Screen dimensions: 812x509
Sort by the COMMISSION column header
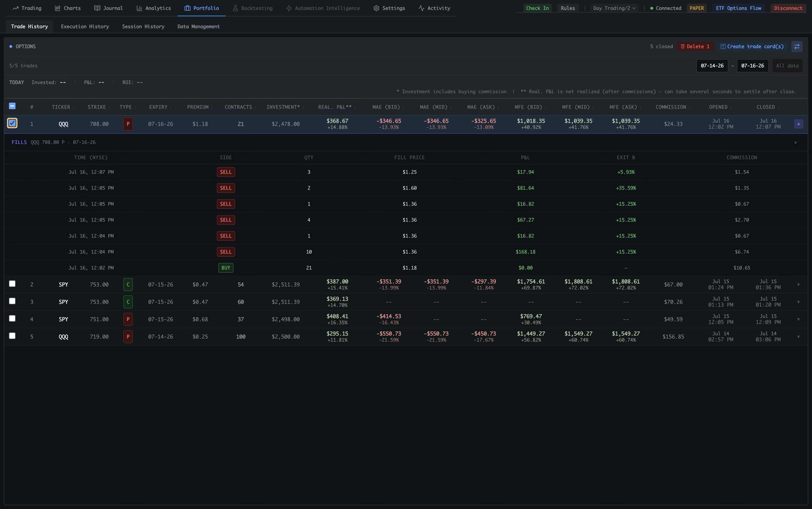point(673,107)
